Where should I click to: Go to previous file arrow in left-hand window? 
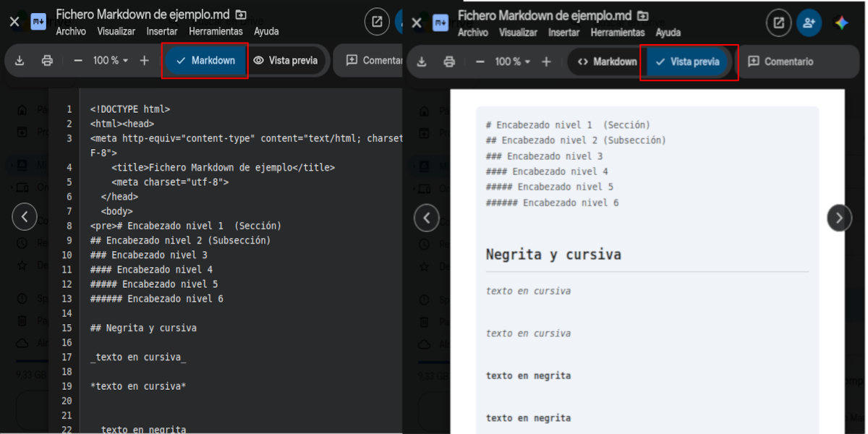pos(25,216)
